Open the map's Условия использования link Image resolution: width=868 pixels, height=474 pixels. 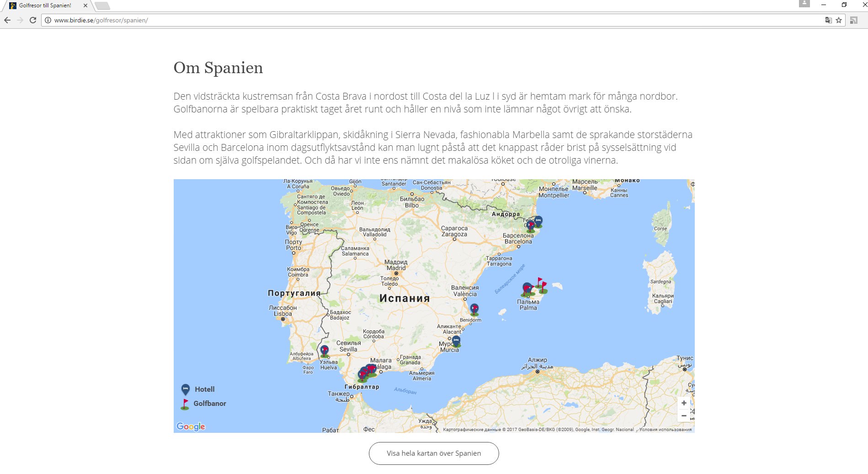(x=666, y=430)
